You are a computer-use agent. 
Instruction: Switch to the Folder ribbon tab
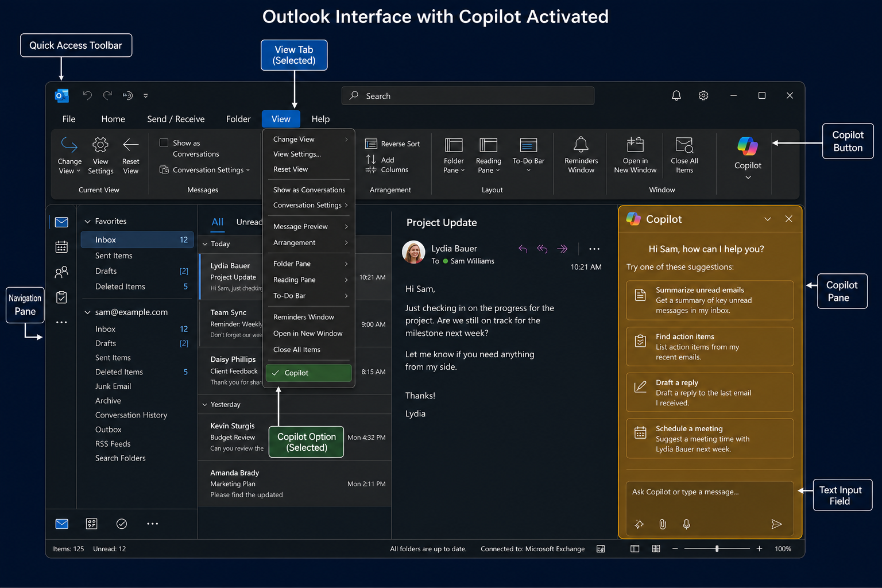pyautogui.click(x=238, y=119)
